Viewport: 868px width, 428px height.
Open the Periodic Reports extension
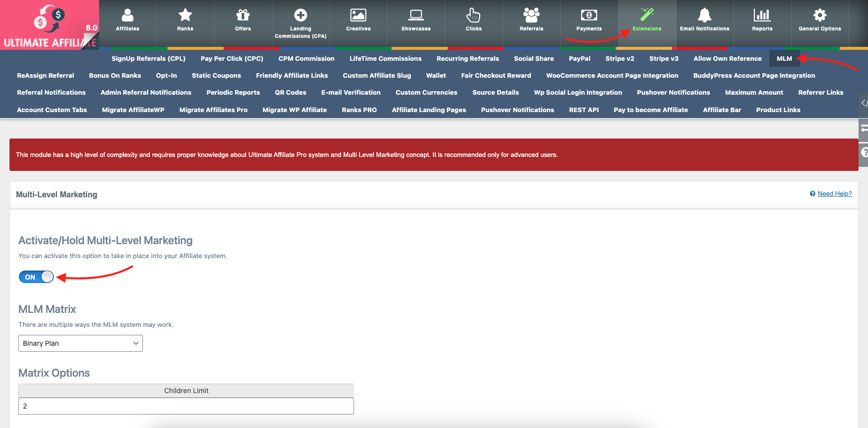(233, 93)
